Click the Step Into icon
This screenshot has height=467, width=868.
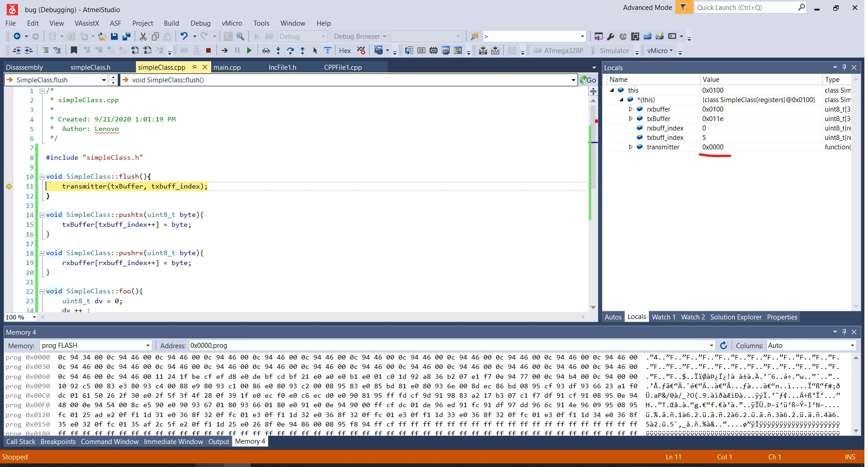point(278,50)
